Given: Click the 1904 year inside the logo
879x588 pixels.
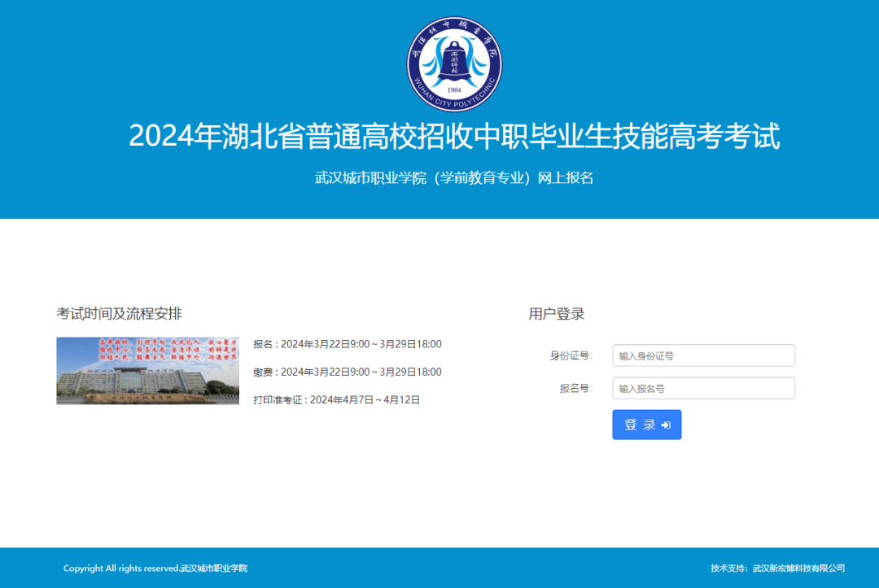Looking at the screenshot, I should tap(454, 90).
